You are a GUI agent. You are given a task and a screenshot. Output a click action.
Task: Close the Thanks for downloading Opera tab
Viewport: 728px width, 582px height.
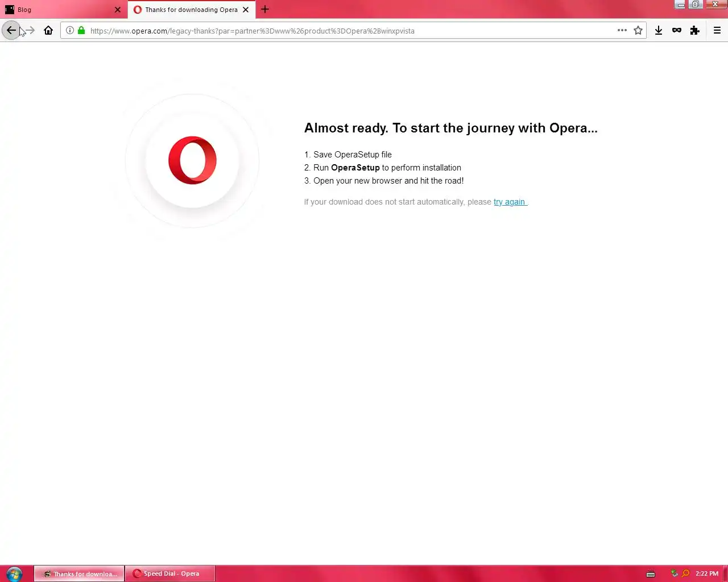tap(246, 10)
